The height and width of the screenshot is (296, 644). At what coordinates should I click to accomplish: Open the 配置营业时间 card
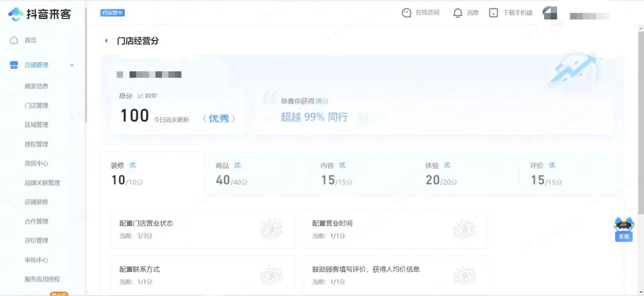(x=396, y=229)
